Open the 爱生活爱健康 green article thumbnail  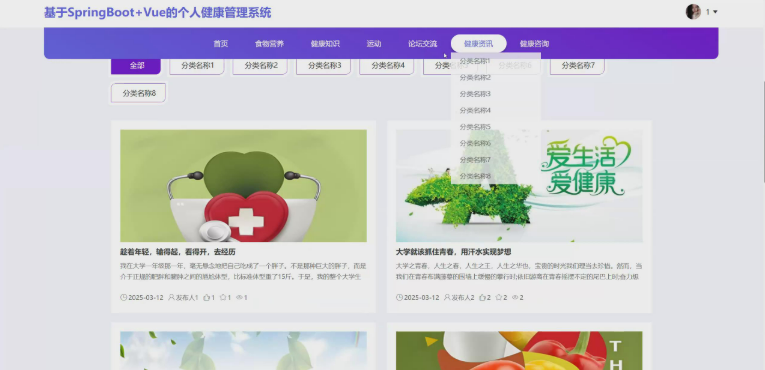[519, 185]
